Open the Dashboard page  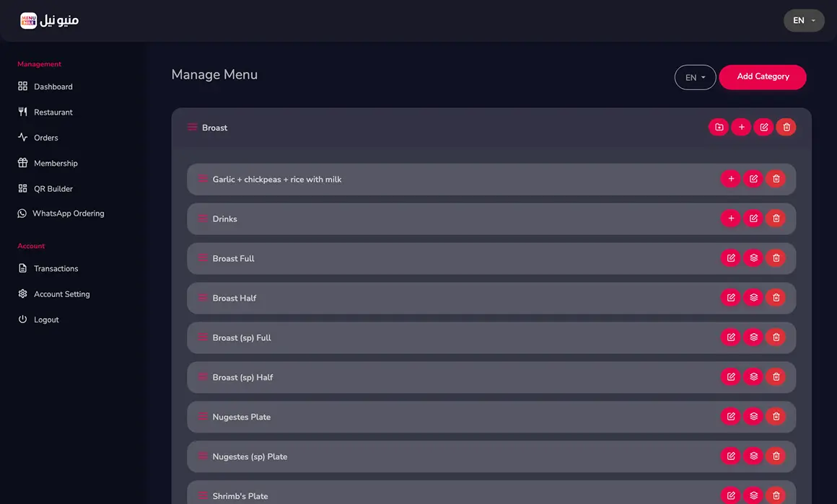tap(53, 87)
